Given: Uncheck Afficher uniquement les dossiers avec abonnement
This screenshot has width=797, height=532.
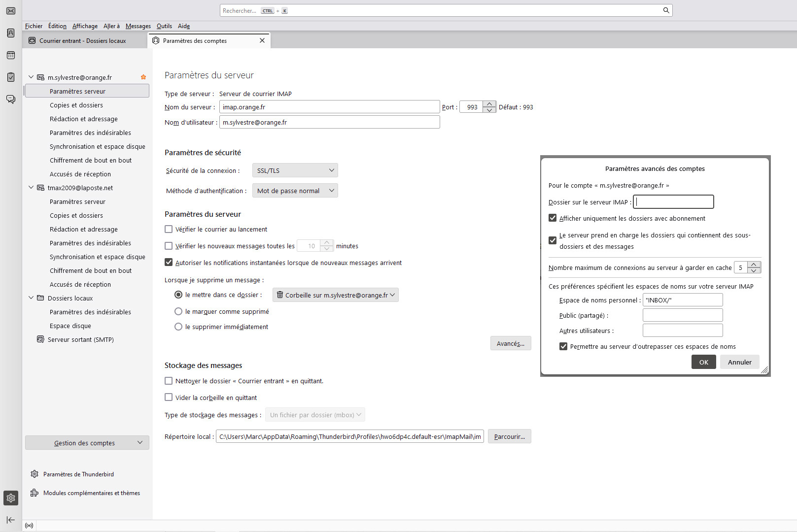Looking at the screenshot, I should tap(553, 218).
